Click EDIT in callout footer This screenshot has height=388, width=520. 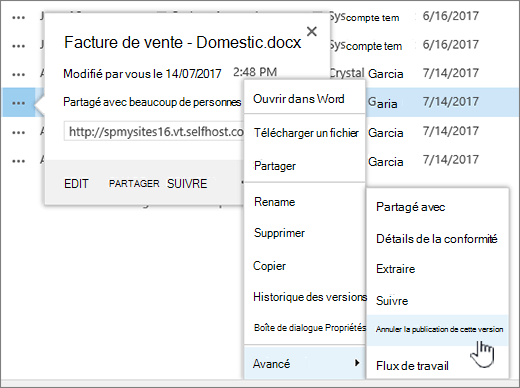[x=76, y=184]
